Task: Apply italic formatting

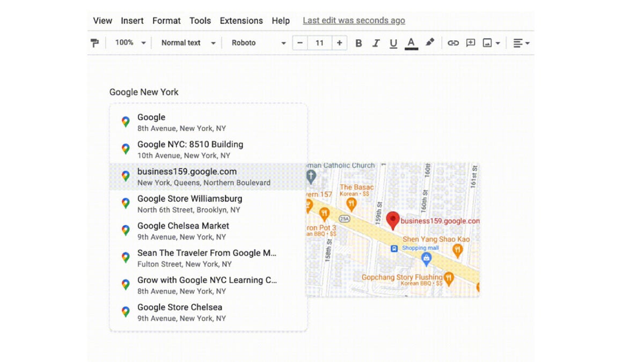Action: [376, 43]
